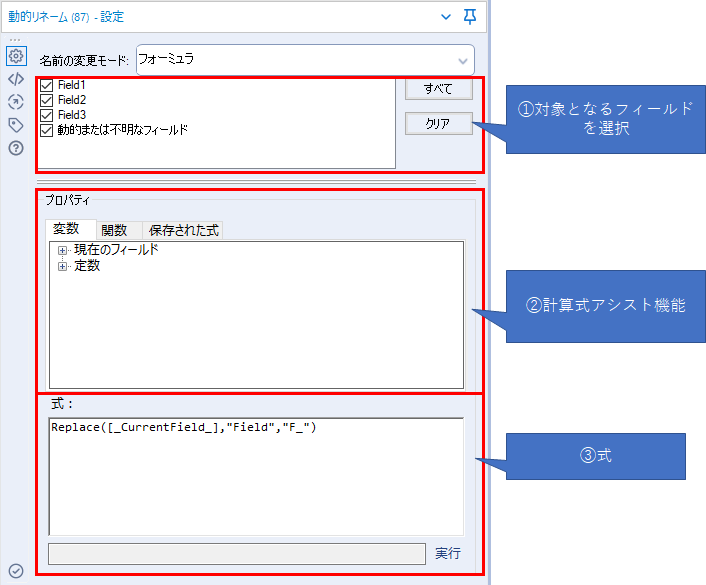Disable the 動的または不明なフィールド checkbox
Screen dimensions: 706x585
click(46, 130)
